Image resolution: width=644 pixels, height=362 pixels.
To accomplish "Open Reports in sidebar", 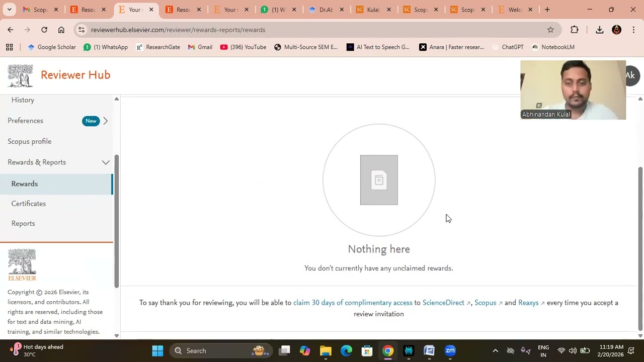I will (23, 223).
